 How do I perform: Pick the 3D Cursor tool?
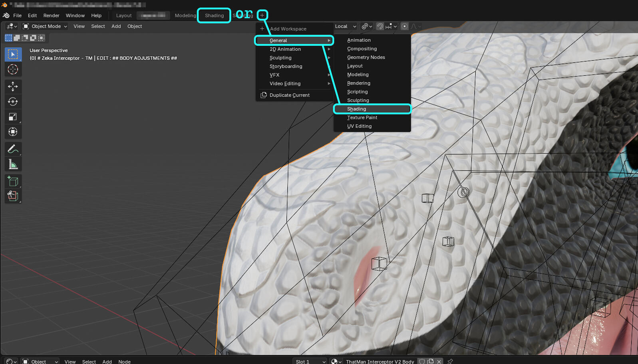point(13,69)
